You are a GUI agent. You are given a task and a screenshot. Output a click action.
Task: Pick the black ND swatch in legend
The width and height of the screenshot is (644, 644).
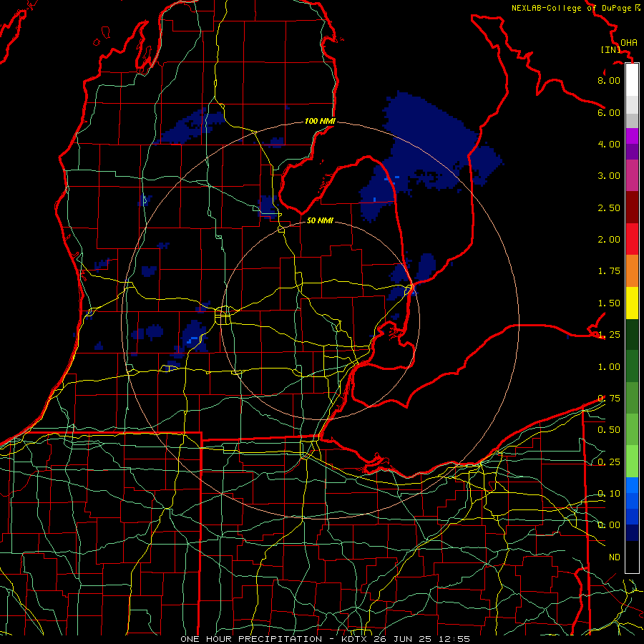[632, 557]
